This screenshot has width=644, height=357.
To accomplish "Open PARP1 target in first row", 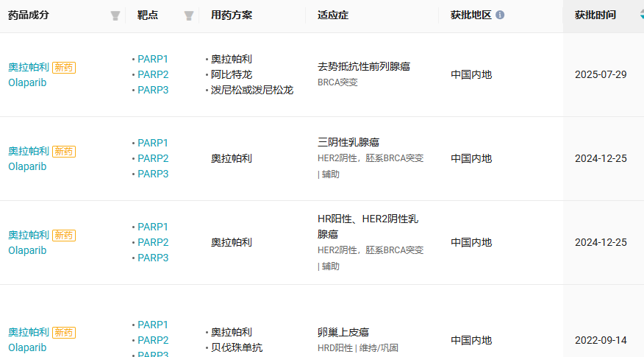I will pos(153,59).
